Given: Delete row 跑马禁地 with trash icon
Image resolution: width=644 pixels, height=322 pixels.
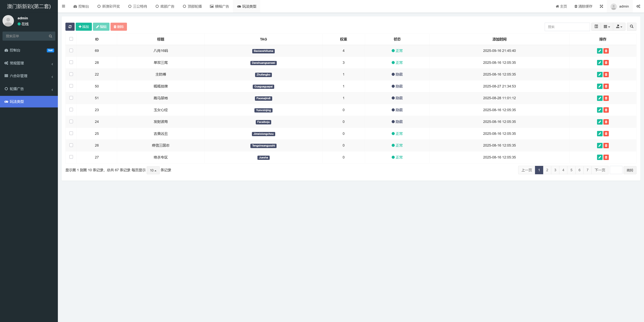Looking at the screenshot, I should (x=606, y=98).
